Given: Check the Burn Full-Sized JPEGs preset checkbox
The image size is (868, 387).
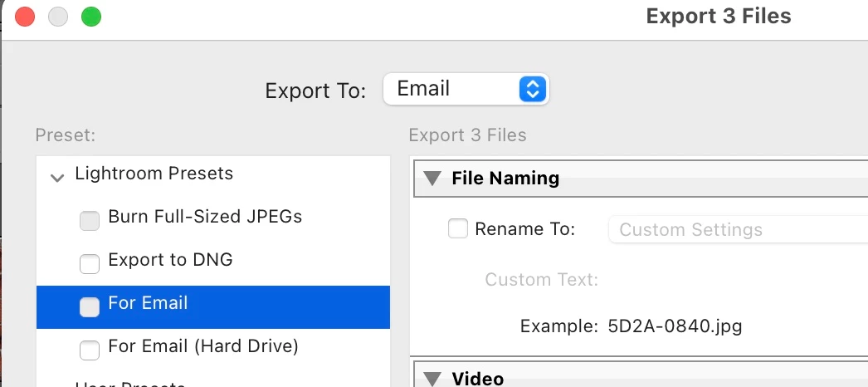Looking at the screenshot, I should (89, 220).
